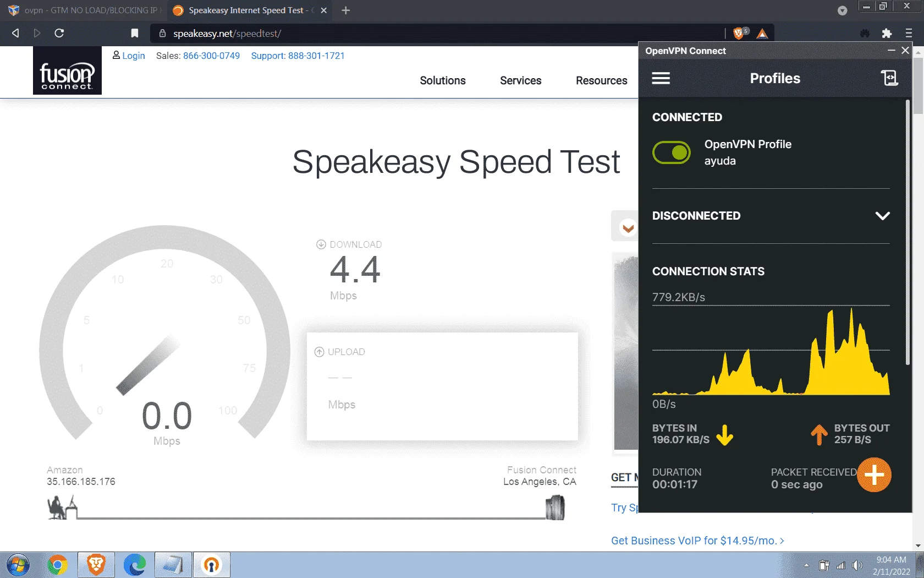Viewport: 924px width, 578px height.
Task: Click the DURATION 00:01:17 value
Action: (675, 484)
